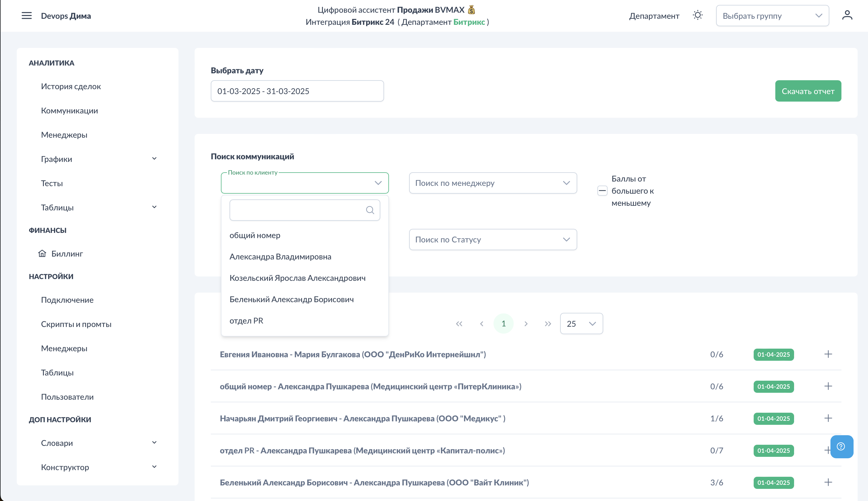Select Александра Владимировна from client list
This screenshot has height=501, width=868.
[x=280, y=257]
